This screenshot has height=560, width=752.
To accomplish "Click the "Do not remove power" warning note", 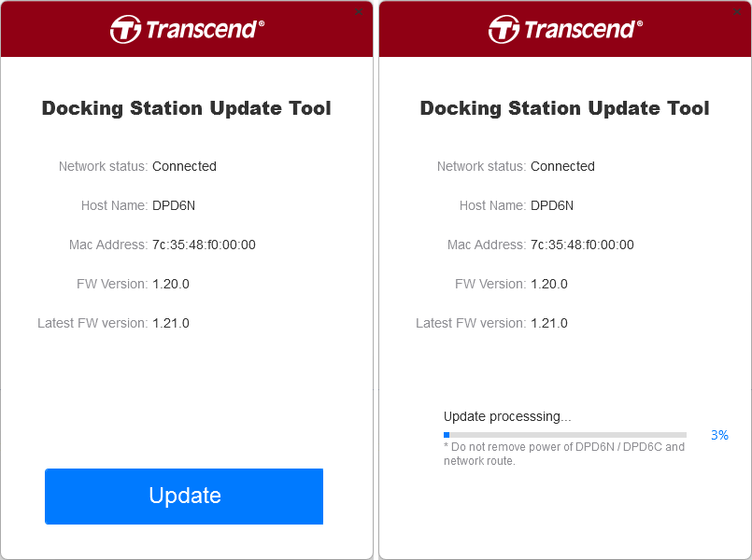I will tap(564, 454).
